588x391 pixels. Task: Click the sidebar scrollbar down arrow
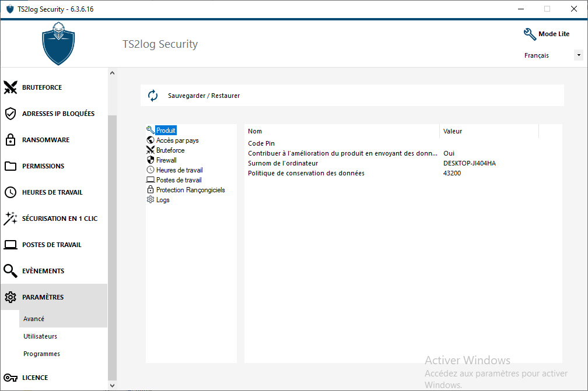pos(112,385)
